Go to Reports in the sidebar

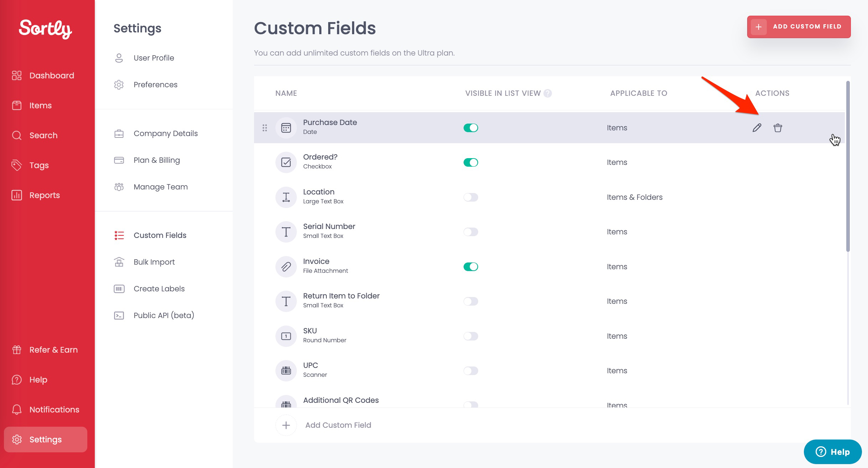click(44, 195)
